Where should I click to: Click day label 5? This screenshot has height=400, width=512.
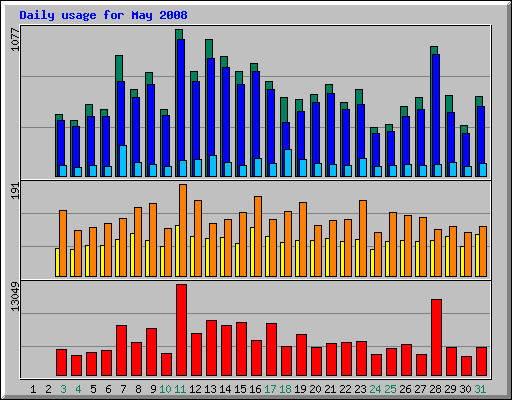[x=93, y=389]
